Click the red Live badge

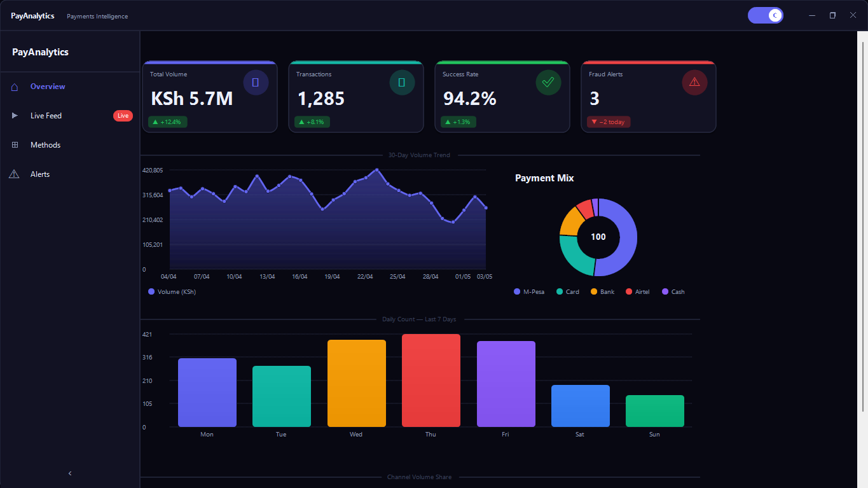[123, 116]
